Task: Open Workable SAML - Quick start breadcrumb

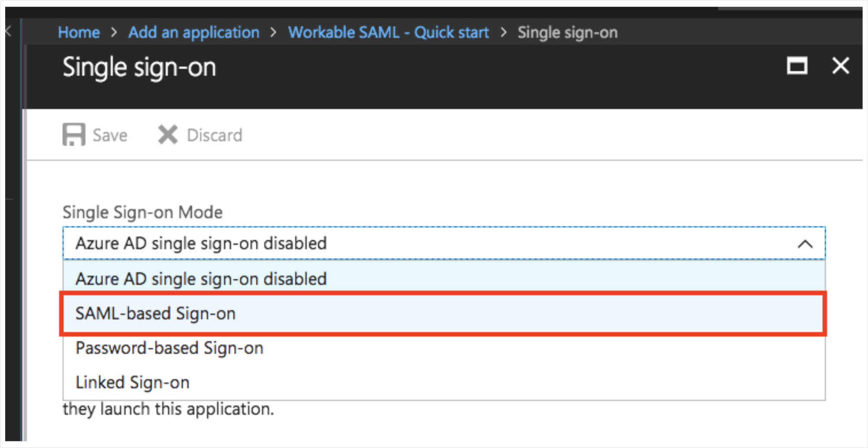Action: click(388, 32)
